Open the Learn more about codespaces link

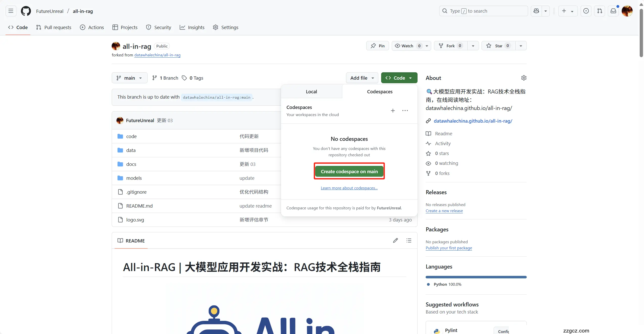(349, 188)
